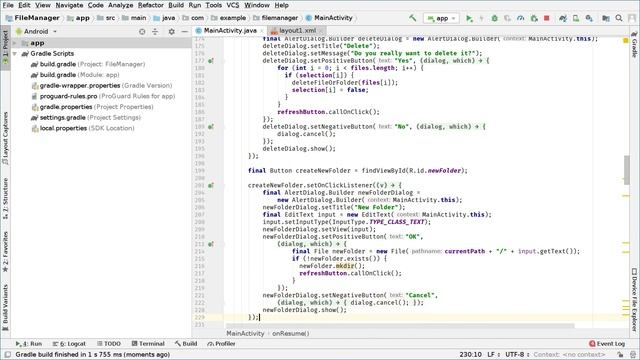
Task: Click the Search Everywhere magnifier icon
Action: (x=619, y=18)
